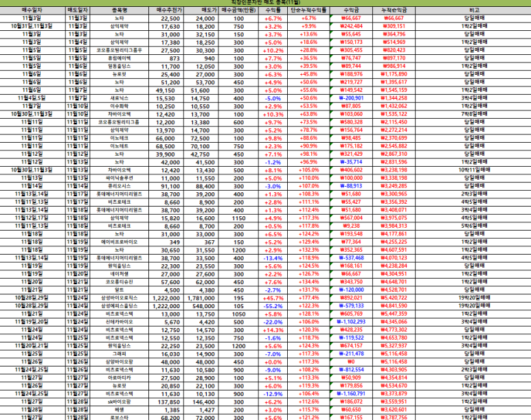
Task: Click the 삼성에피스홀딩스 stock name cell
Action: (120, 306)
